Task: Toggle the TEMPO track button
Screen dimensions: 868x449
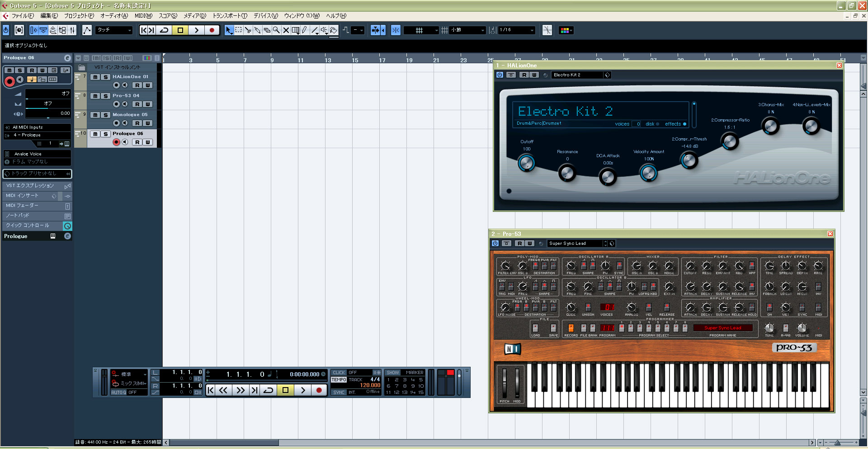Action: (x=339, y=380)
